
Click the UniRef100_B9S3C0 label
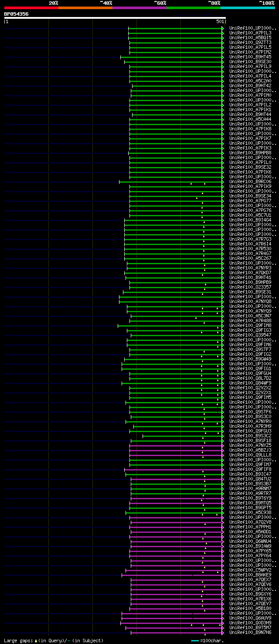coord(250,416)
